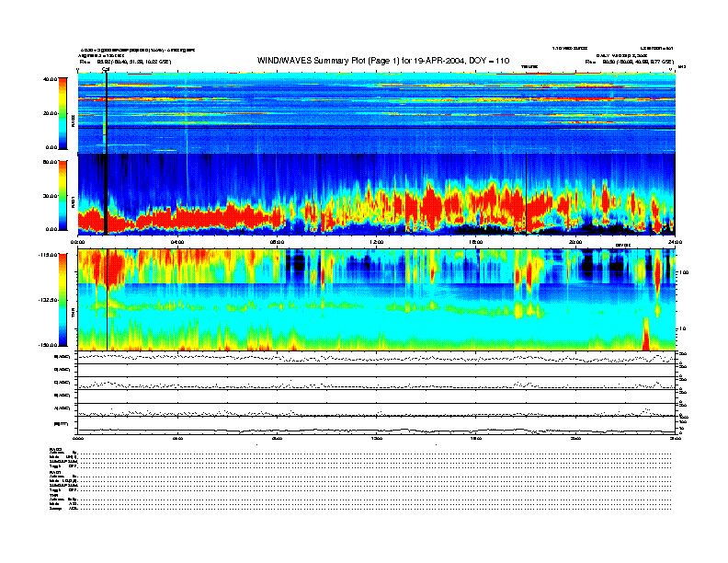
Task: Click the 12:00 time tick below RAD1
Action: [376, 242]
